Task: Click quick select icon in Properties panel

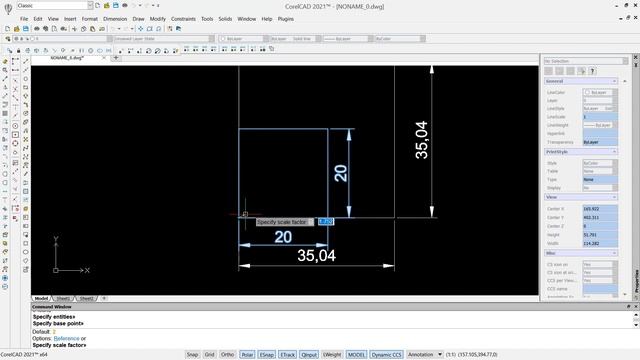Action: point(581,71)
